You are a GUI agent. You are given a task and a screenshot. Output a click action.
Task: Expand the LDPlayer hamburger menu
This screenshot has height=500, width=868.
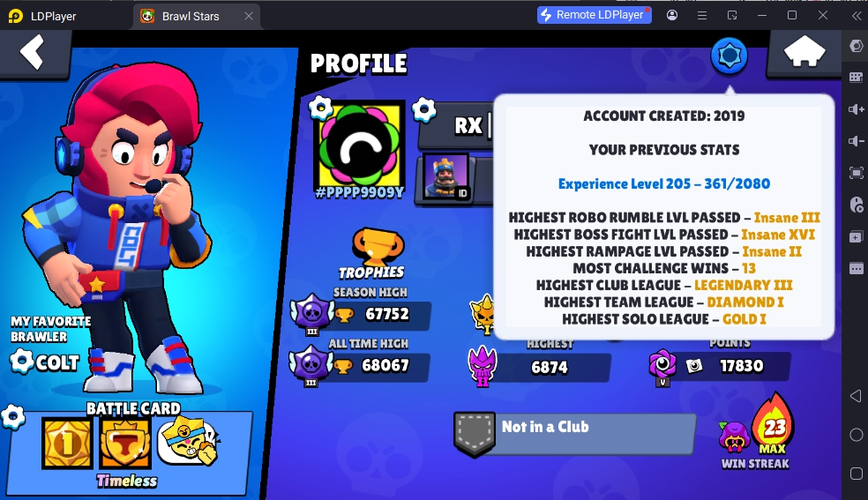coord(702,16)
